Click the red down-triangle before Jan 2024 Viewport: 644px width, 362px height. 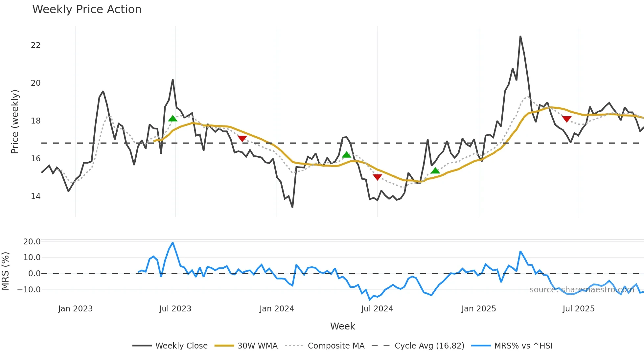242,139
